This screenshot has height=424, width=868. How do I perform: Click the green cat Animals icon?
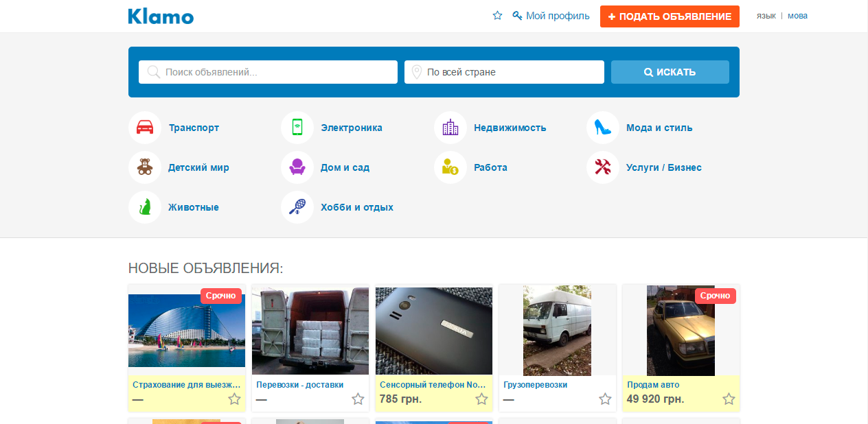145,207
